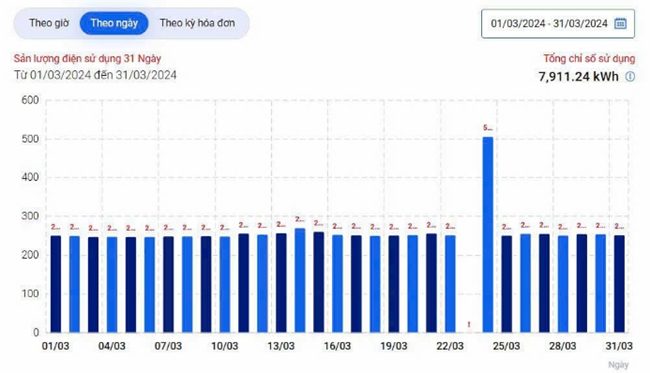Click the 01/03 x-axis label
This screenshot has width=650, height=373.
(56, 346)
